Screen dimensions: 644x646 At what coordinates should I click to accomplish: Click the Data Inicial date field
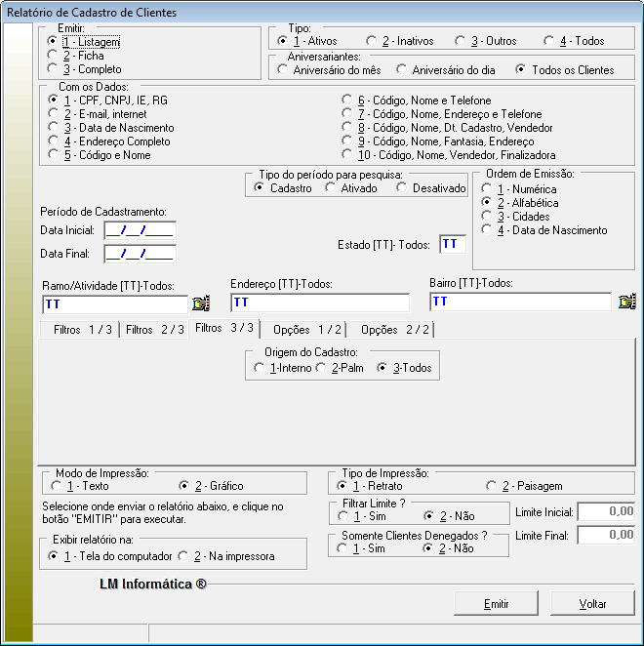(x=139, y=230)
